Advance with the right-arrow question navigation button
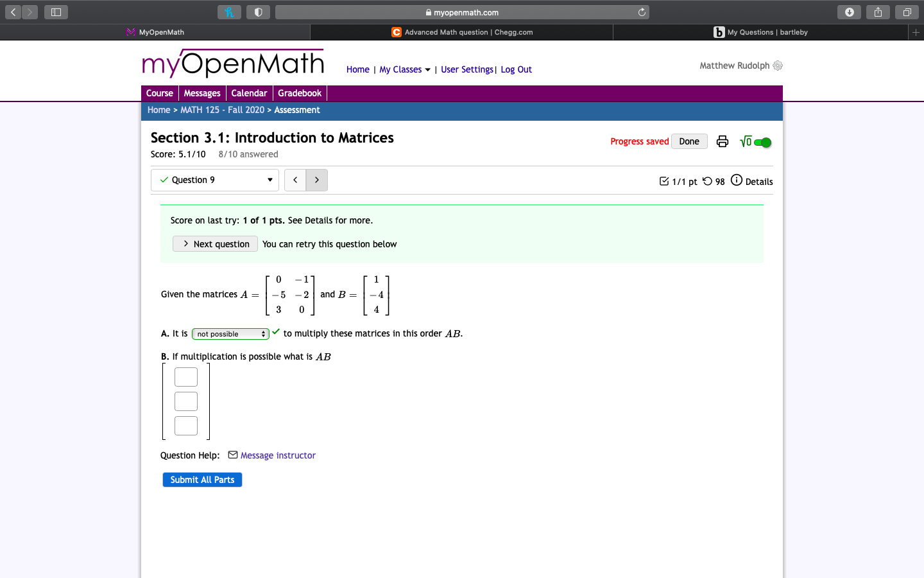This screenshot has height=578, width=924. [x=316, y=180]
